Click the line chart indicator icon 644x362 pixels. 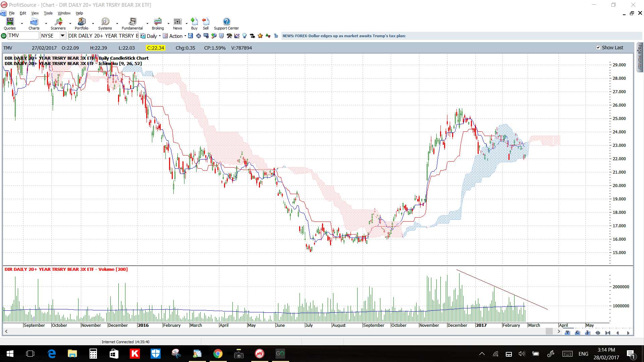pos(237,36)
